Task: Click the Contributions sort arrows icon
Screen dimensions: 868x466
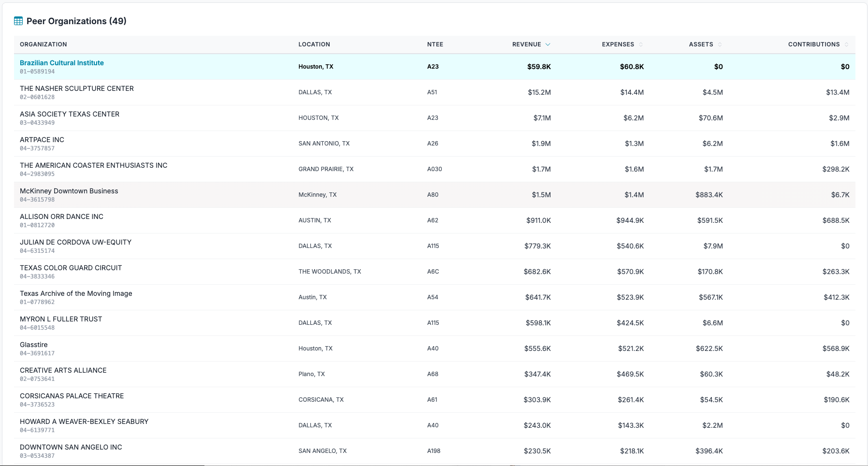Action: pos(846,44)
